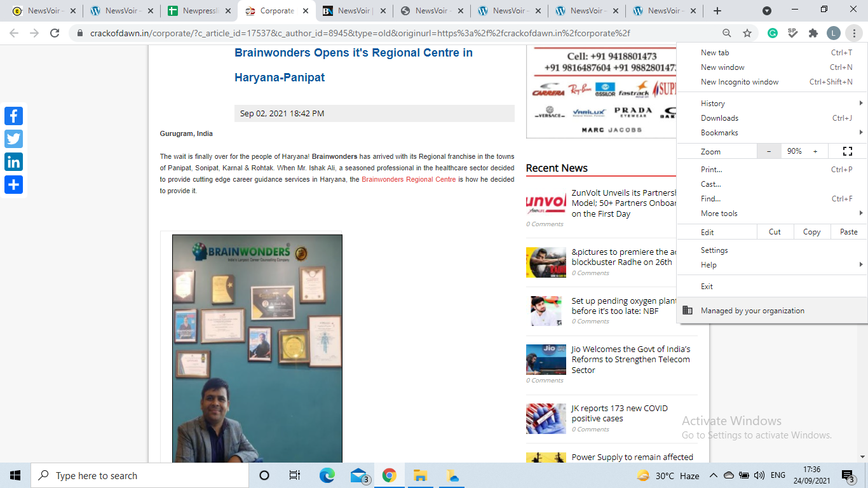Open Set up pending oxygen plants article
This screenshot has height=488, width=868.
tap(624, 306)
